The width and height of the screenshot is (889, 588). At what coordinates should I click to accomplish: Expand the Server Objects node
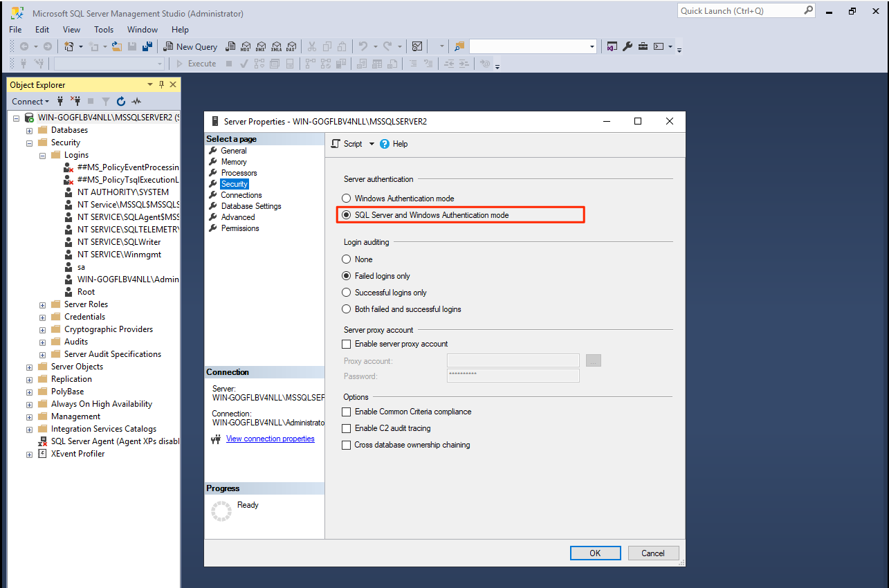coord(30,367)
